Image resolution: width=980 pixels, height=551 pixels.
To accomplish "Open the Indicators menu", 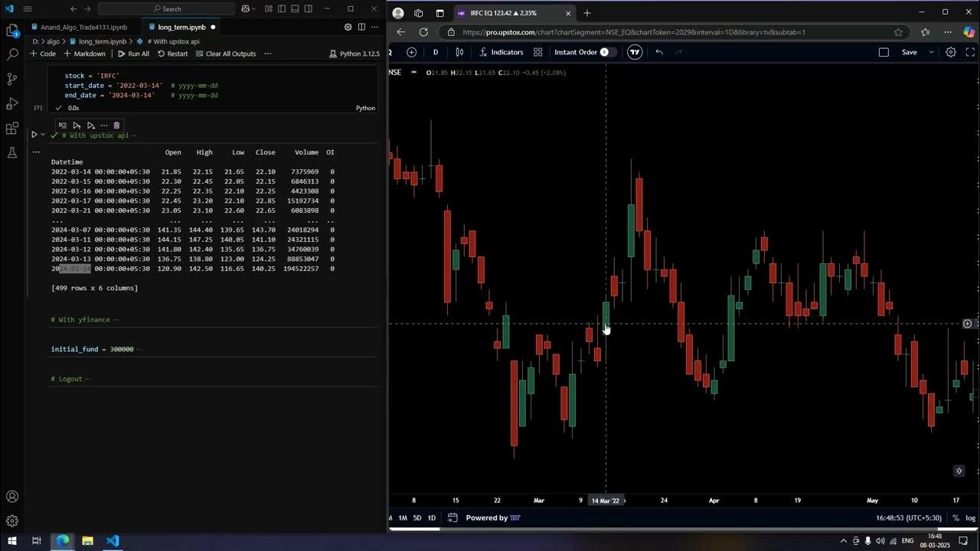I will (501, 52).
